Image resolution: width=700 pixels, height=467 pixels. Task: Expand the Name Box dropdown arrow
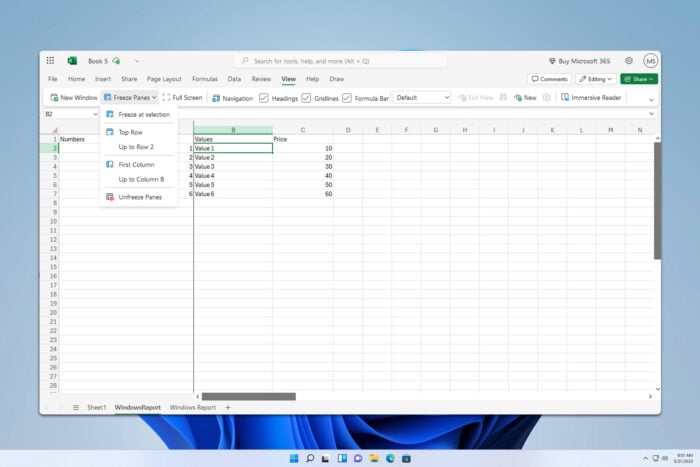point(95,114)
